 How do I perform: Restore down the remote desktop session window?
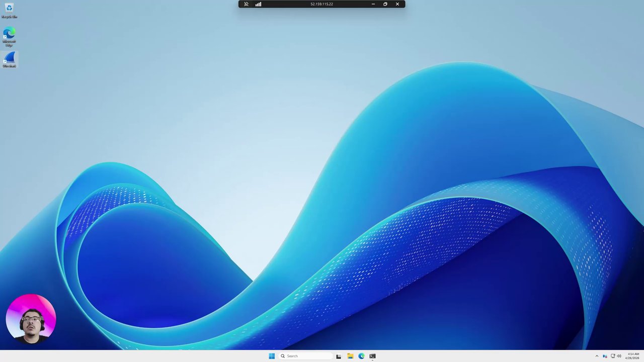[x=385, y=4]
